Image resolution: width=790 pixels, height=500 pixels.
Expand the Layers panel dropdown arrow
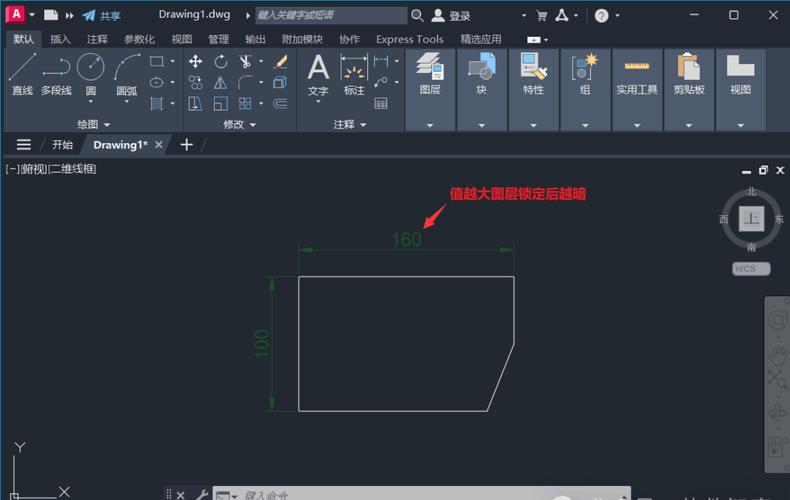[430, 125]
